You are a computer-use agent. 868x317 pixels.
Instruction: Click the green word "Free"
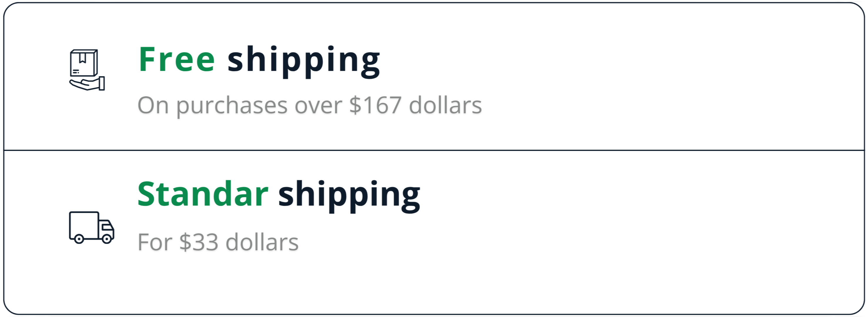[x=177, y=60]
